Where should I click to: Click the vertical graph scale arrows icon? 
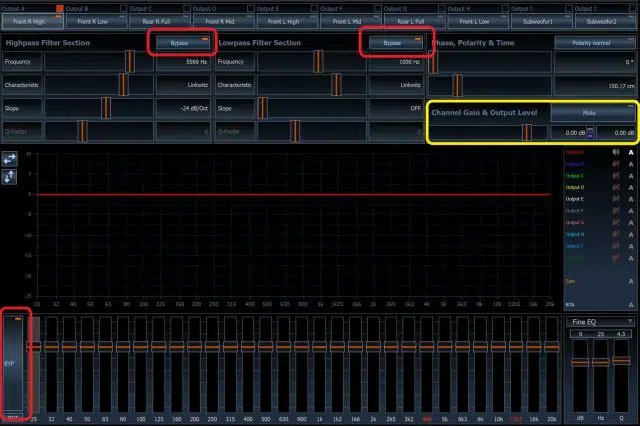[x=9, y=177]
